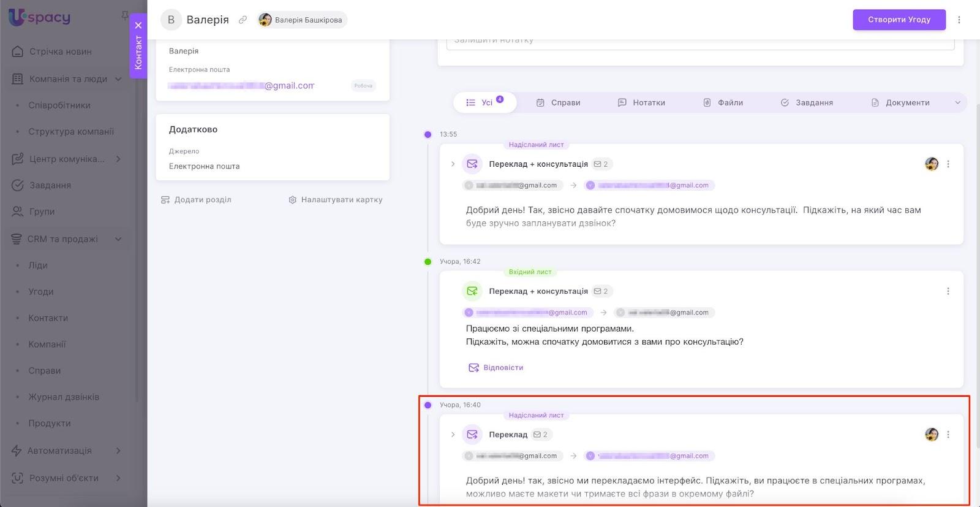Expand the Учора 16:40 Переклад email thread

(453, 435)
